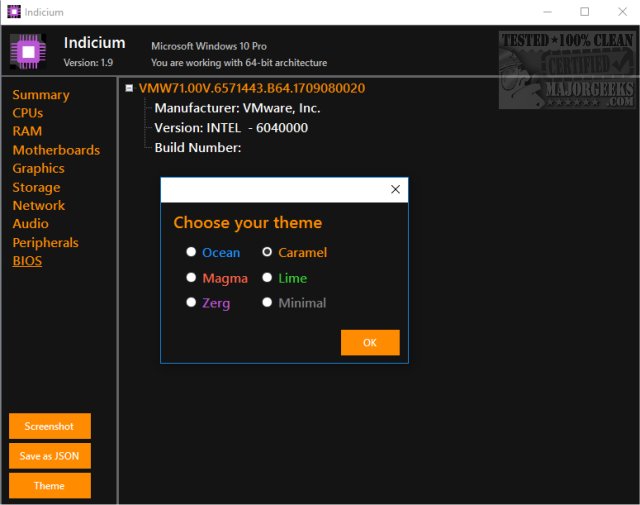Maximize the Indicium window
Viewport: 640px width, 505px height.
[584, 12]
